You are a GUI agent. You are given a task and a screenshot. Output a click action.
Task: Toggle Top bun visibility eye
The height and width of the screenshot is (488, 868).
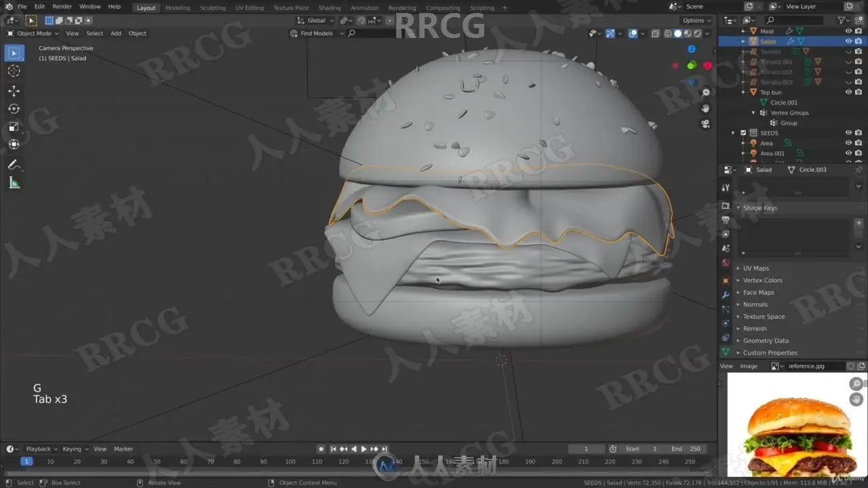848,92
